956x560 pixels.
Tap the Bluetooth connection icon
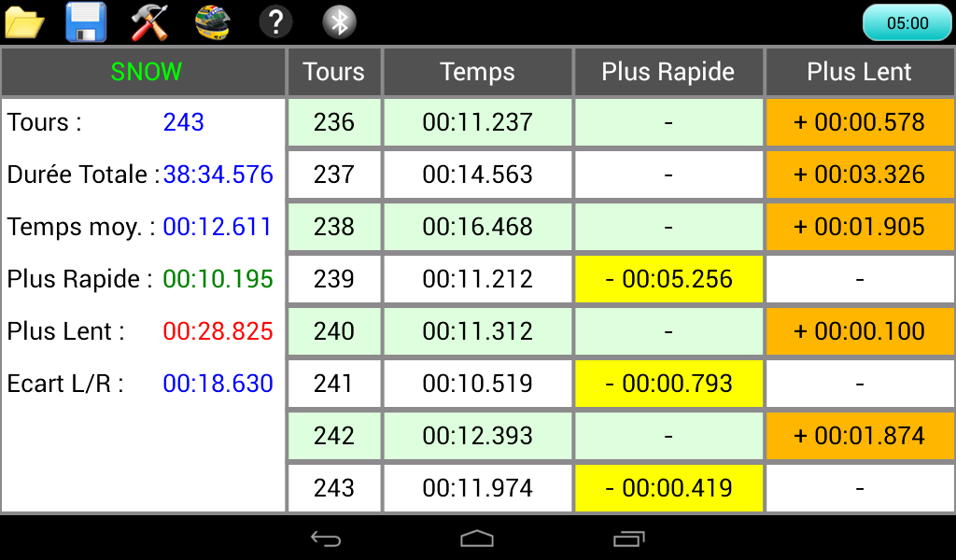(339, 22)
